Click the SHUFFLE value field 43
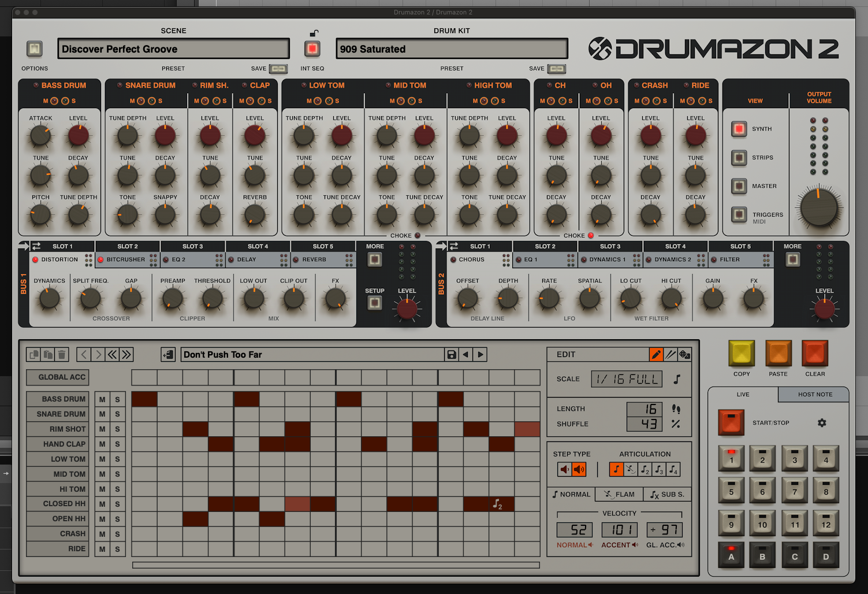This screenshot has height=594, width=868. pyautogui.click(x=646, y=424)
